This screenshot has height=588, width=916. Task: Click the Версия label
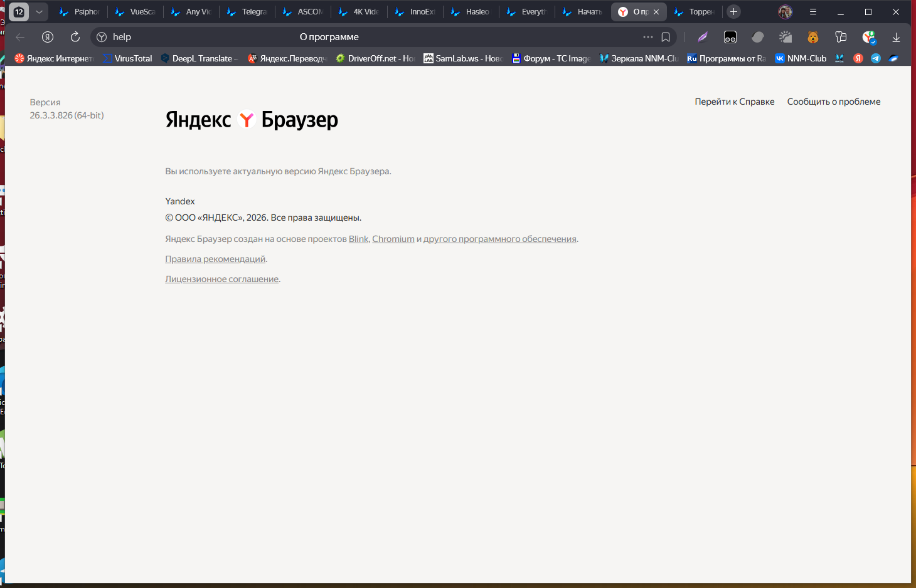(45, 102)
